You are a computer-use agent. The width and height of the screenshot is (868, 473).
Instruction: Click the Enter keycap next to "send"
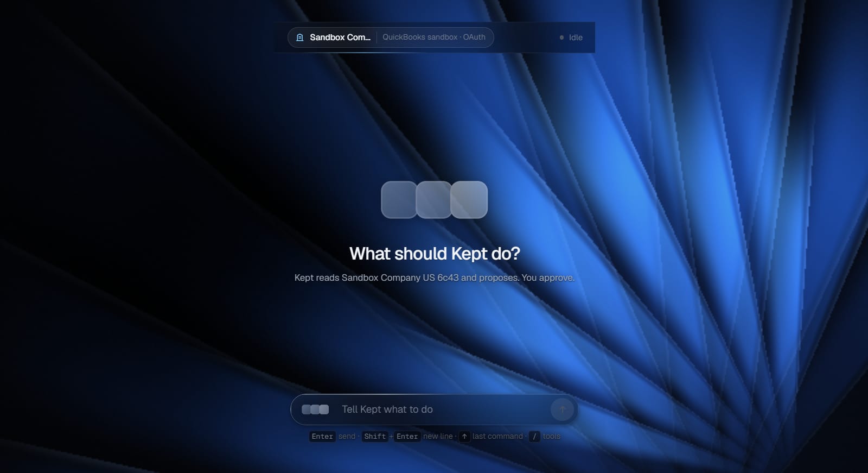(x=322, y=436)
